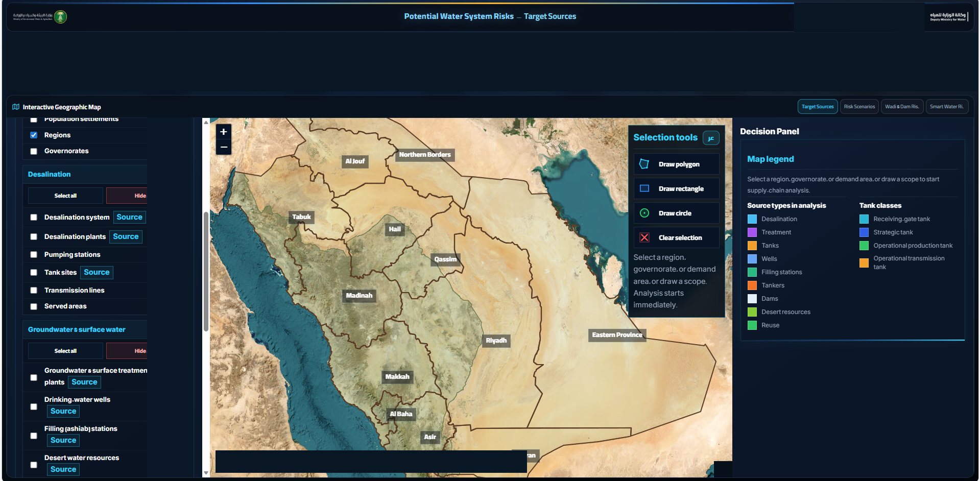Image resolution: width=980 pixels, height=481 pixels.
Task: Click the Hail label on map
Action: [x=395, y=229]
